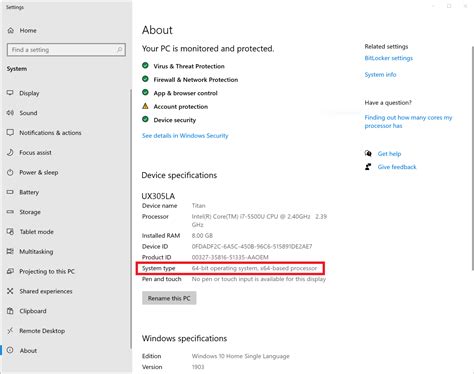
Task: Open Finding out how many cores link
Action: pyautogui.click(x=408, y=122)
